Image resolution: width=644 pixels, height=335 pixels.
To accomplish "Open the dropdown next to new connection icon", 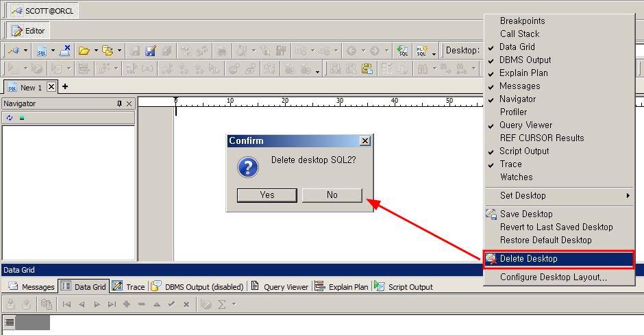I will pos(26,51).
